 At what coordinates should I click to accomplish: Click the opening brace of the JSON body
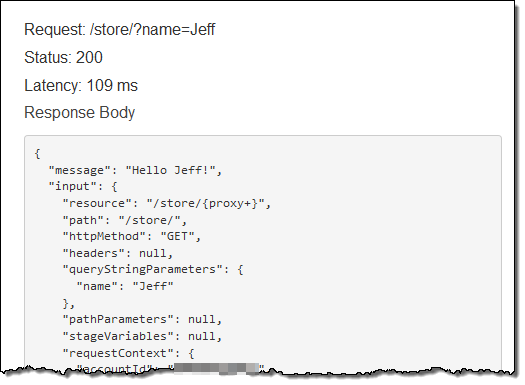(x=38, y=154)
